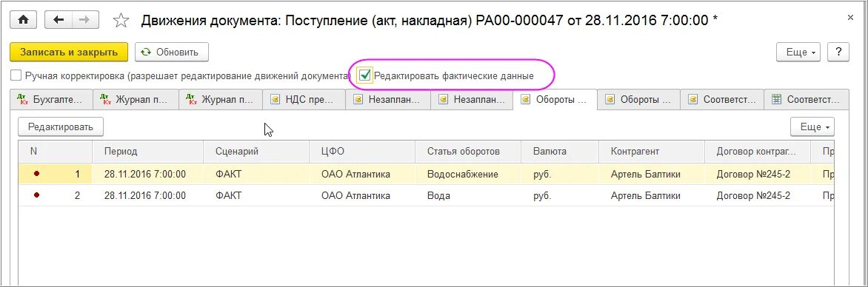Click the green refresh icon on Обновить

click(146, 52)
